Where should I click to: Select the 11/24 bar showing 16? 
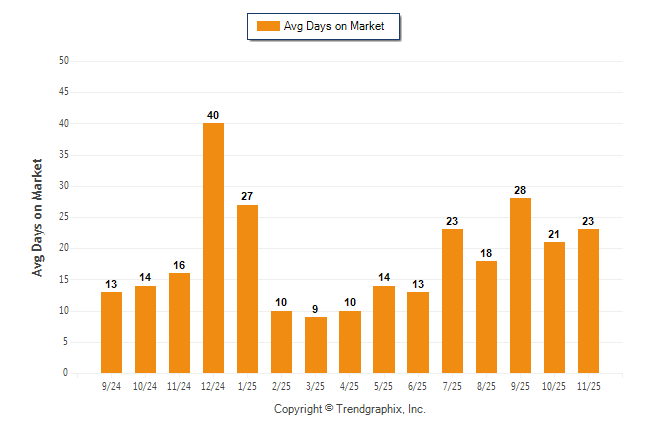click(x=179, y=323)
